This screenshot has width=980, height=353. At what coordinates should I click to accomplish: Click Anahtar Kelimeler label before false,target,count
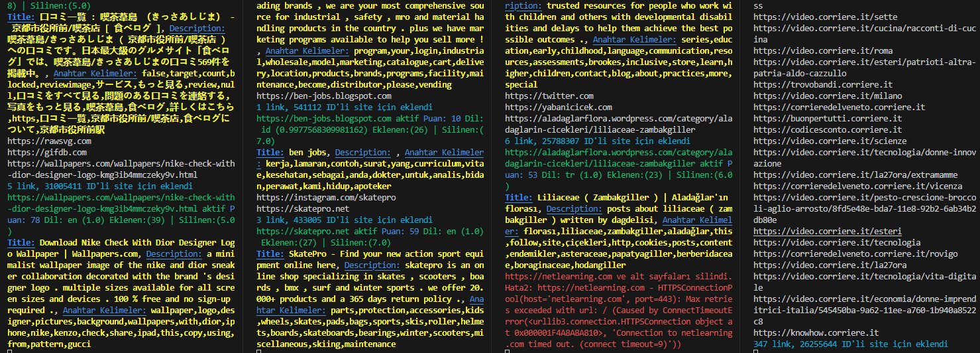(x=95, y=74)
